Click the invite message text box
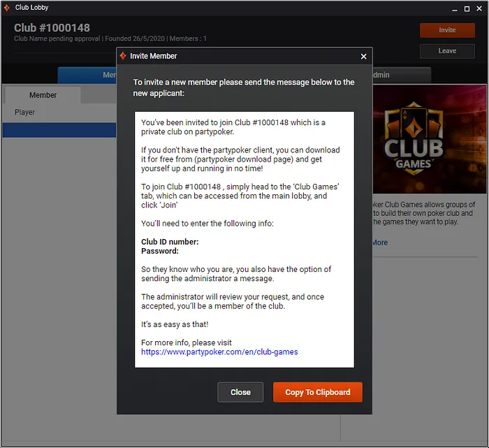The width and height of the screenshot is (489, 448). click(245, 240)
